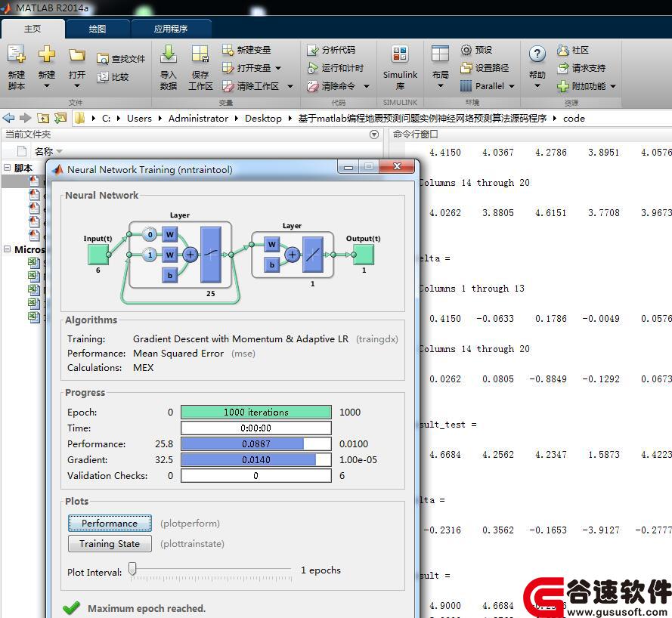Switch to the 绘图 tab

pyautogui.click(x=98, y=29)
